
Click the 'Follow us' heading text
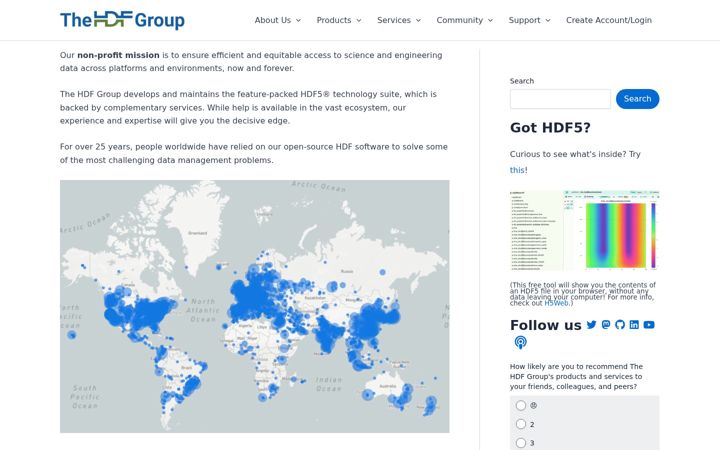click(x=546, y=325)
